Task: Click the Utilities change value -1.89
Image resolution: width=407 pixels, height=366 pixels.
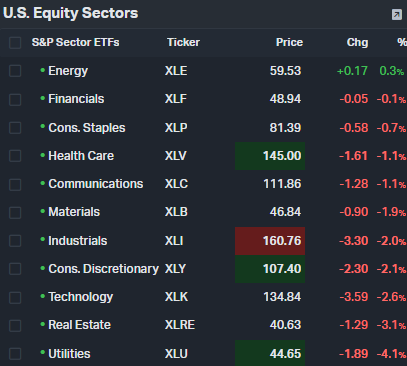Action: pyautogui.click(x=354, y=354)
